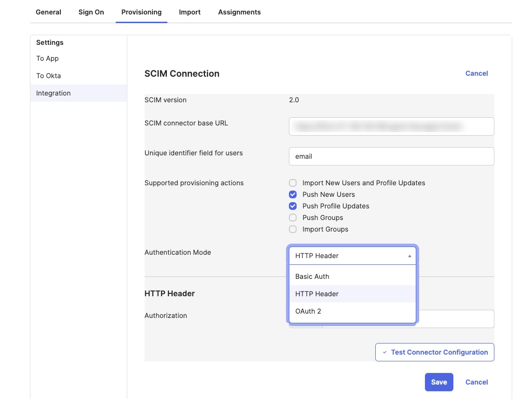Collapse the Authentication Mode dropdown
Image resolution: width=532 pixels, height=399 pixels.
(352, 256)
